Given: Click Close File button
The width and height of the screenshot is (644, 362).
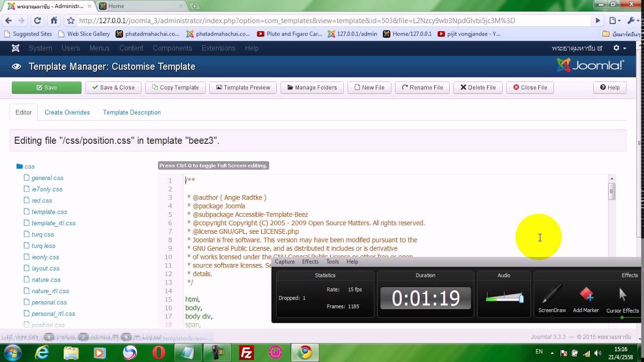Looking at the screenshot, I should [x=530, y=87].
